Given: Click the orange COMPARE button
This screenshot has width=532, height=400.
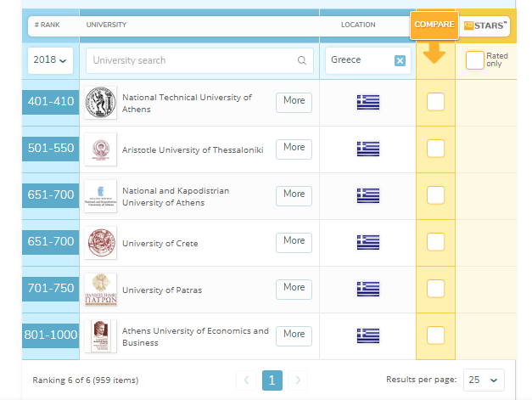Looking at the screenshot, I should click(x=434, y=25).
